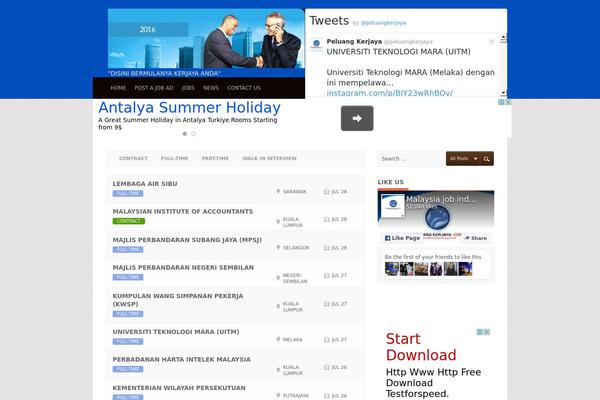Open Universiti Teknologi MARA (UITM) listing
600x400 pixels.
coord(176,332)
